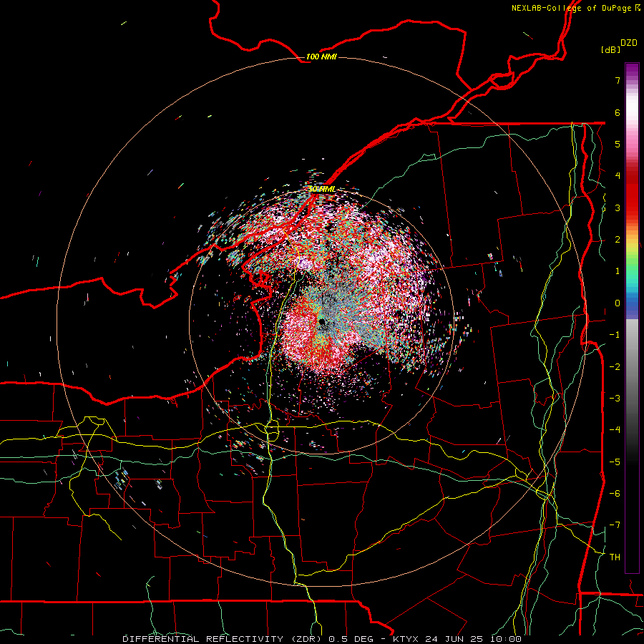The height and width of the screenshot is (644, 644).
Task: Click the KTYX radar site center dot
Action: point(321,321)
